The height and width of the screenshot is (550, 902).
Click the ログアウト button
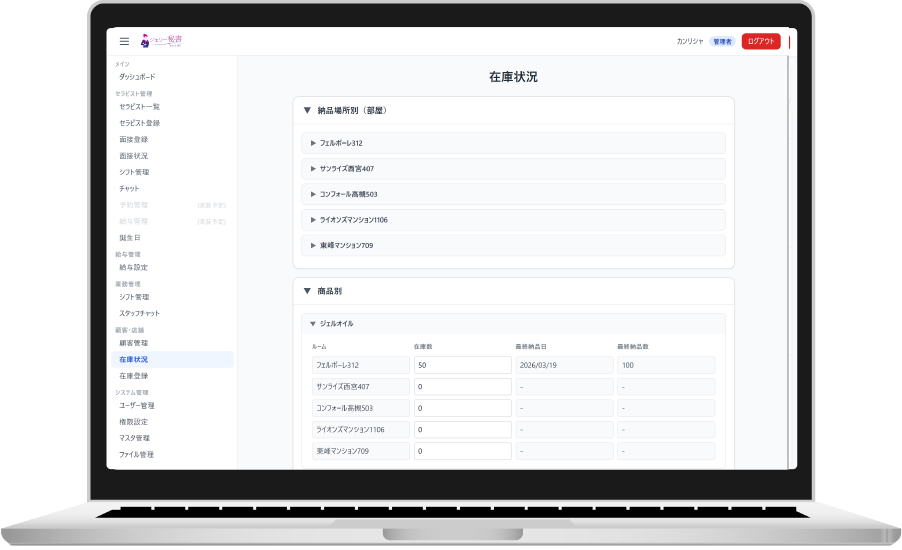pos(760,41)
